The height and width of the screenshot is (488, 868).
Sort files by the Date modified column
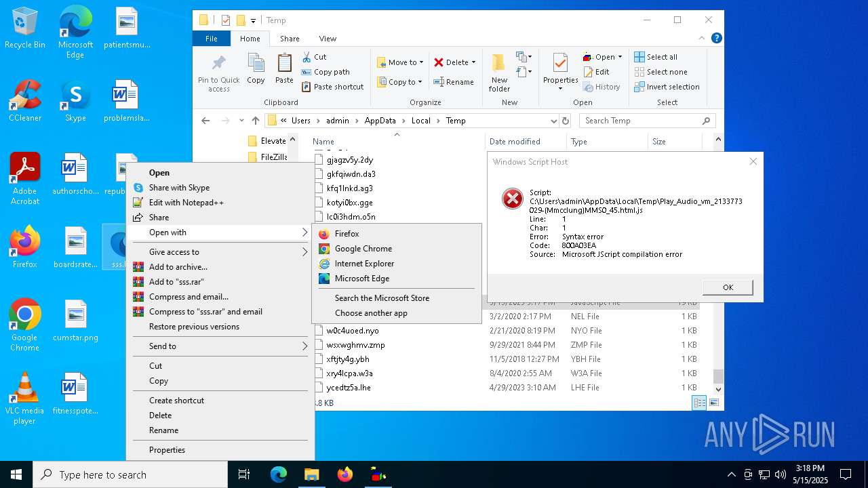click(x=515, y=142)
